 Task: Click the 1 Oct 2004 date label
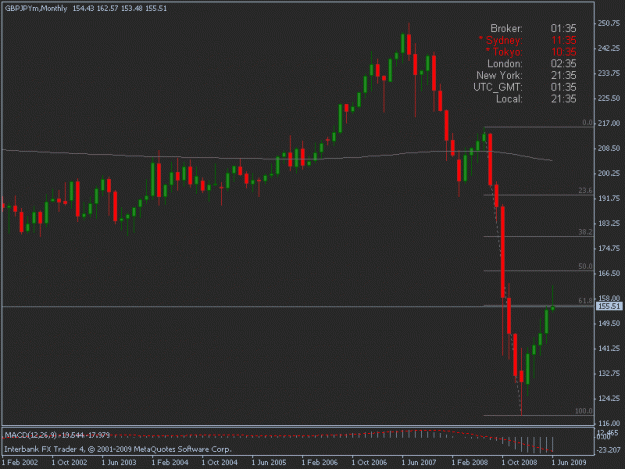pos(220,462)
